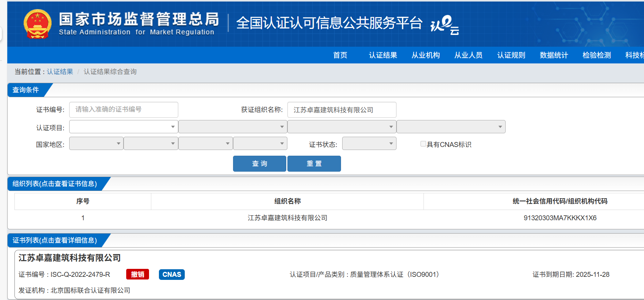Click the 统一社会信用代码/组织机构代码 column header
Screen dimensions: 644x300
click(560, 201)
